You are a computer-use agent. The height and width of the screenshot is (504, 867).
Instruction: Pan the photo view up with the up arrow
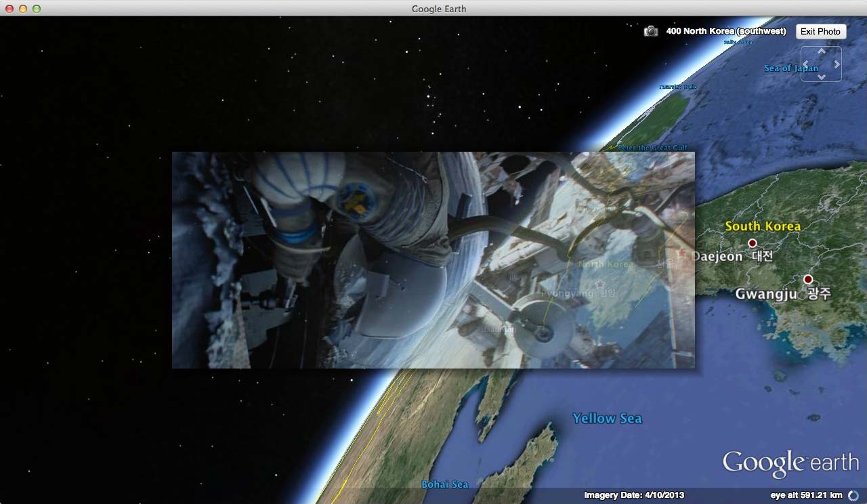pyautogui.click(x=822, y=51)
